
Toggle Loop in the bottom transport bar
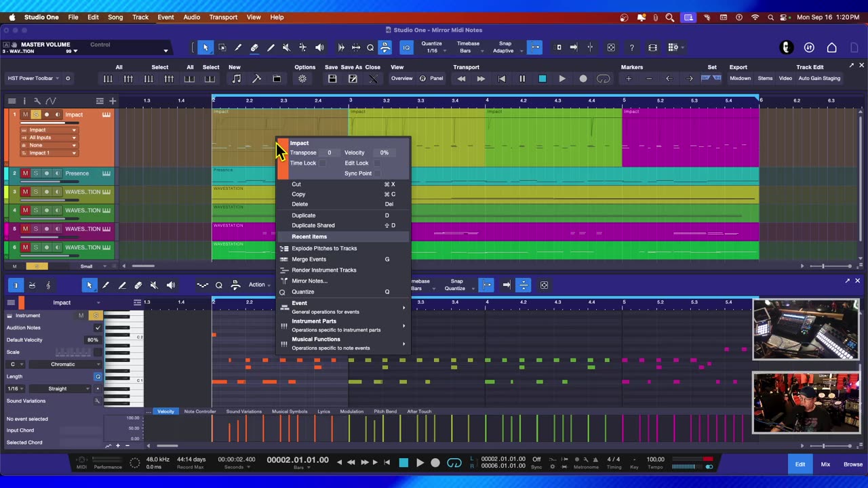[x=454, y=463]
